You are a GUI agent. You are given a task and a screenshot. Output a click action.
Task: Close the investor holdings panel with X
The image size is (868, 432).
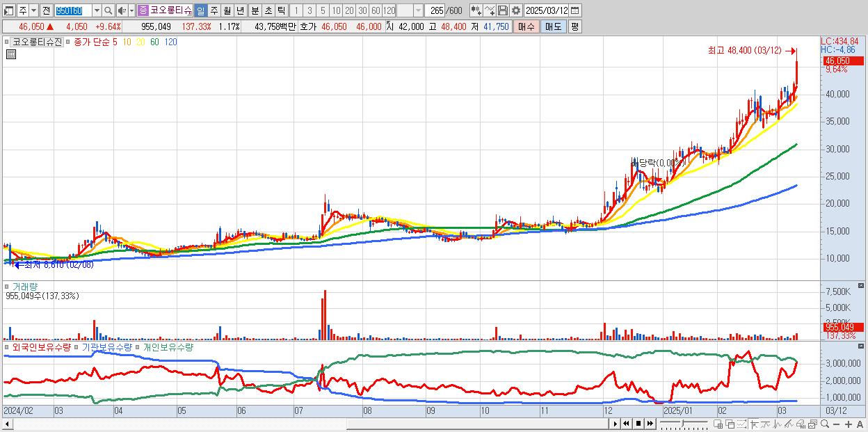(x=862, y=346)
